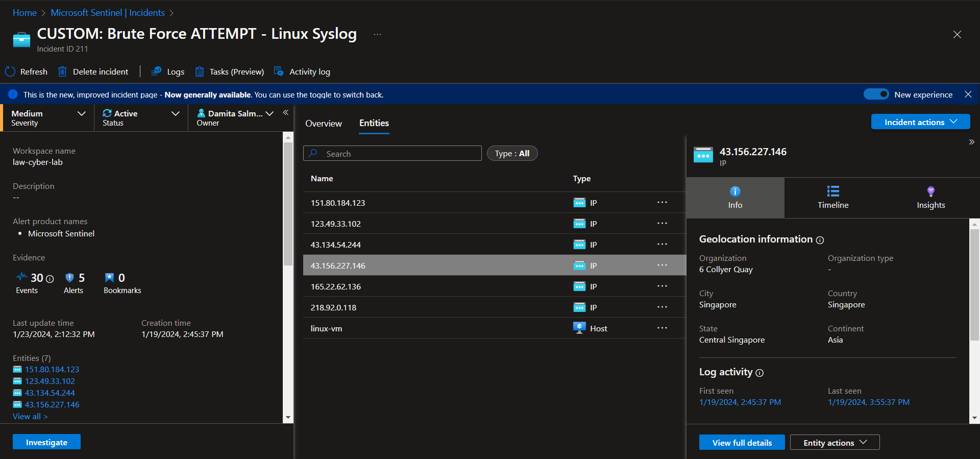Click the entities Search field
The width and height of the screenshot is (980, 459).
coord(392,153)
